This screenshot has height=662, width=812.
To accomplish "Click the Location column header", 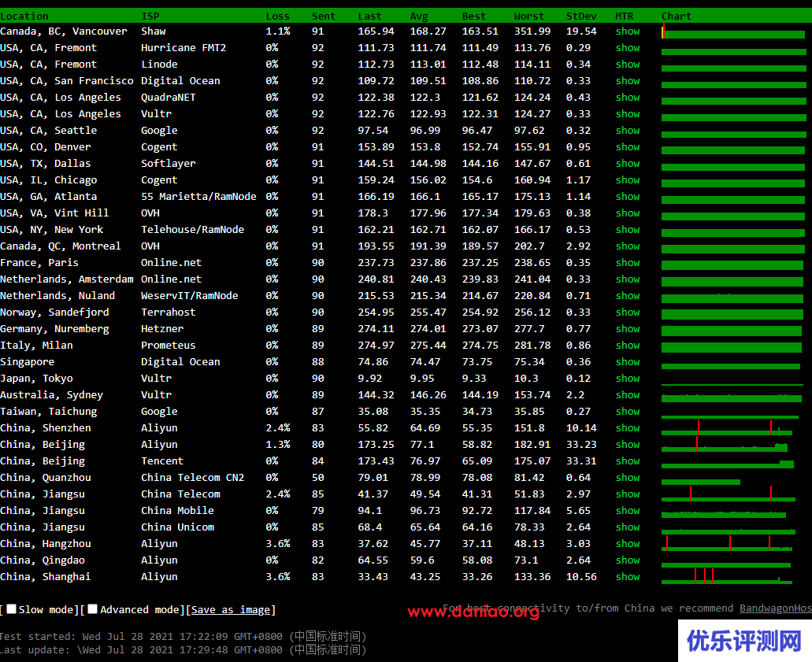I will click(x=24, y=16).
